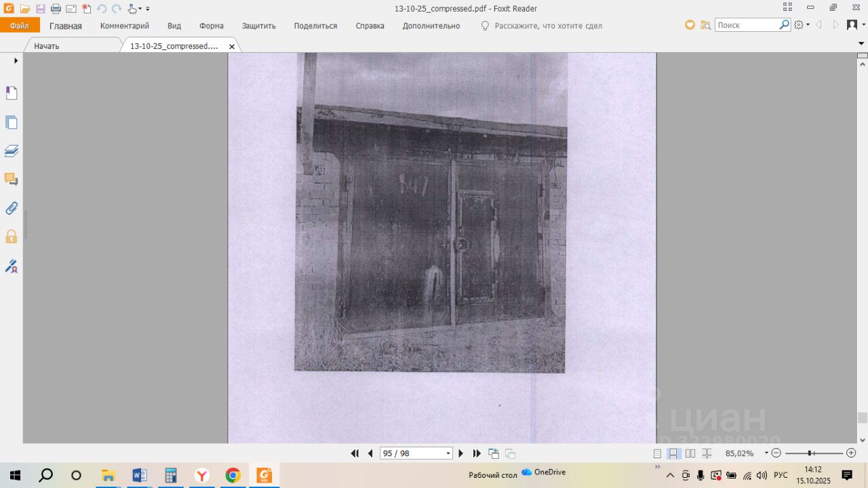The width and height of the screenshot is (868, 488).
Task: Open the Поделиться ribbon tab
Action: click(x=315, y=26)
